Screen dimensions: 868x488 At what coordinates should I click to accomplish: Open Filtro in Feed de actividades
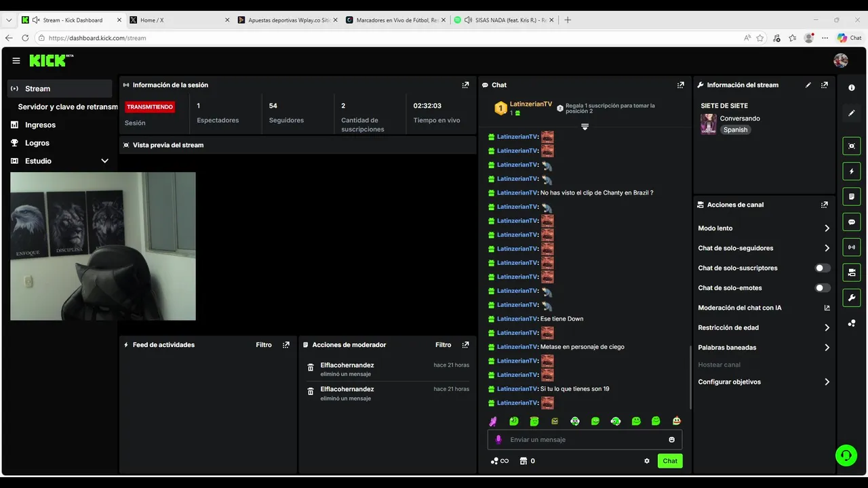pyautogui.click(x=264, y=345)
